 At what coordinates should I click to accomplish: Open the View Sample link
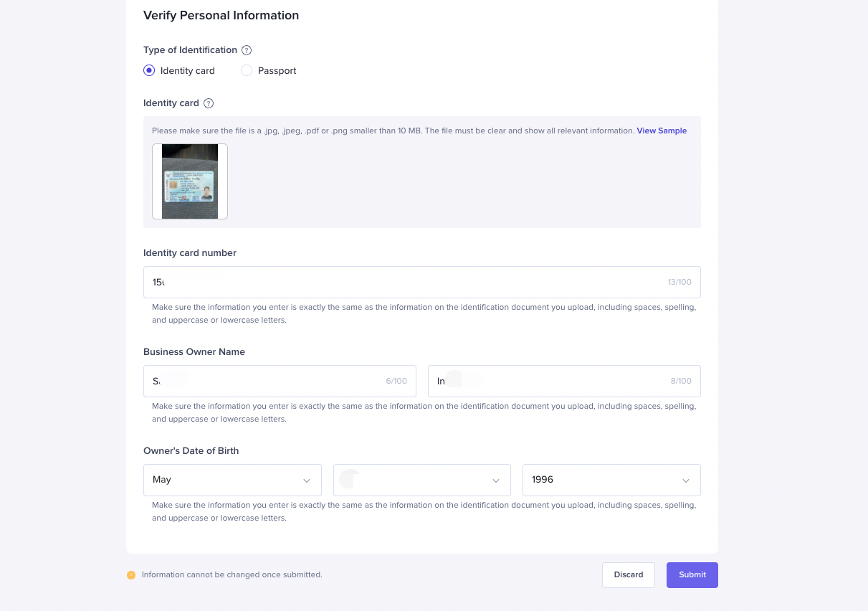pyautogui.click(x=662, y=131)
